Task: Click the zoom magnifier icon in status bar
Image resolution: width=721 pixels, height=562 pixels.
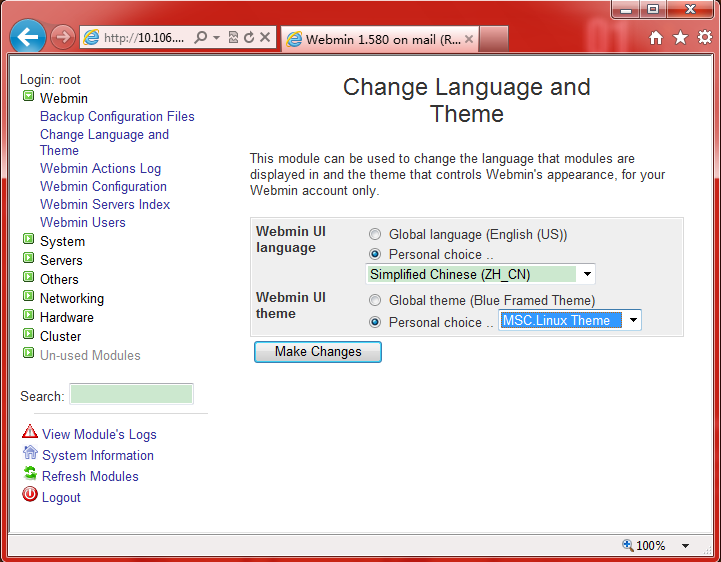Action: (x=627, y=545)
